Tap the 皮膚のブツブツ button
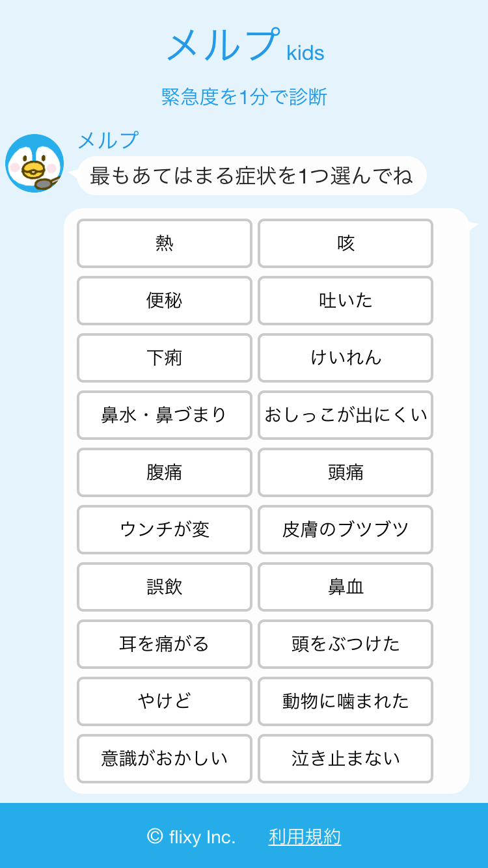The width and height of the screenshot is (488, 868). point(346,530)
